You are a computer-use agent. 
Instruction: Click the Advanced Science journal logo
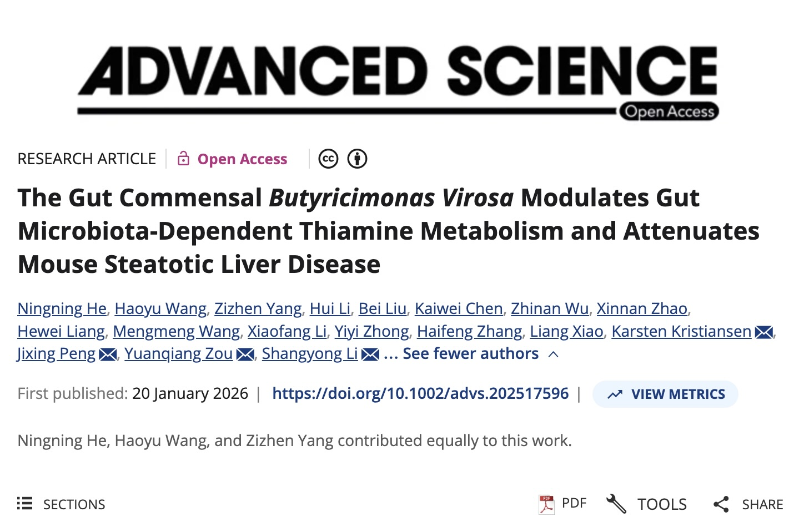[x=398, y=82]
